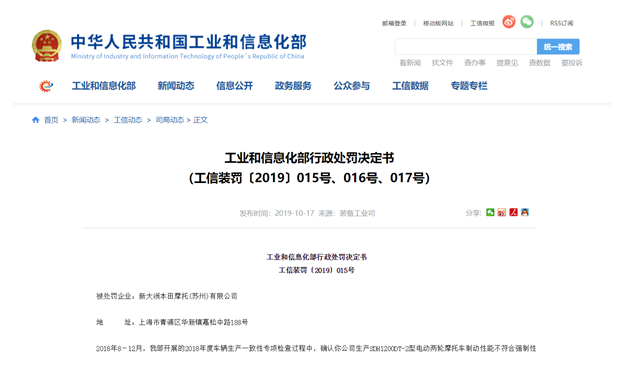Click the address line 上海市青浦区华新镇嘉松中路188号
This screenshot has height=367, width=617.
coord(193,322)
